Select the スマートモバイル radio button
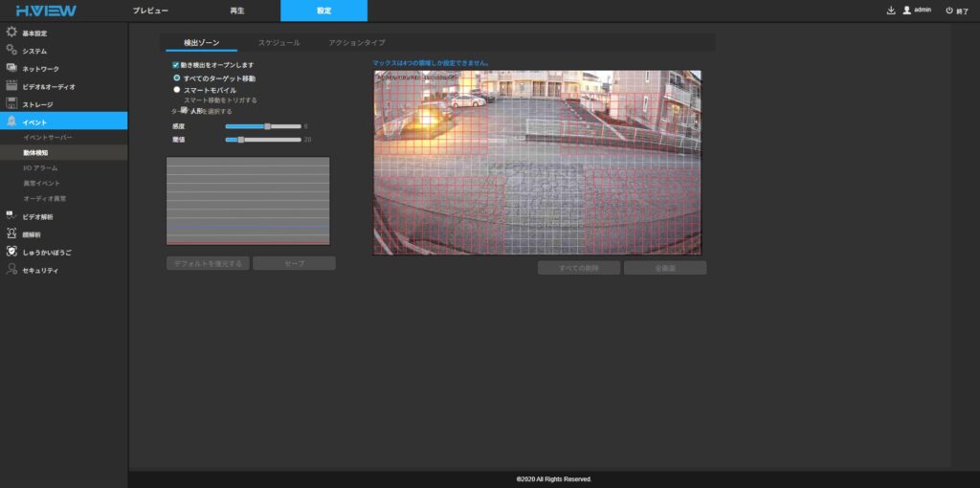This screenshot has height=488, width=980. pos(176,90)
